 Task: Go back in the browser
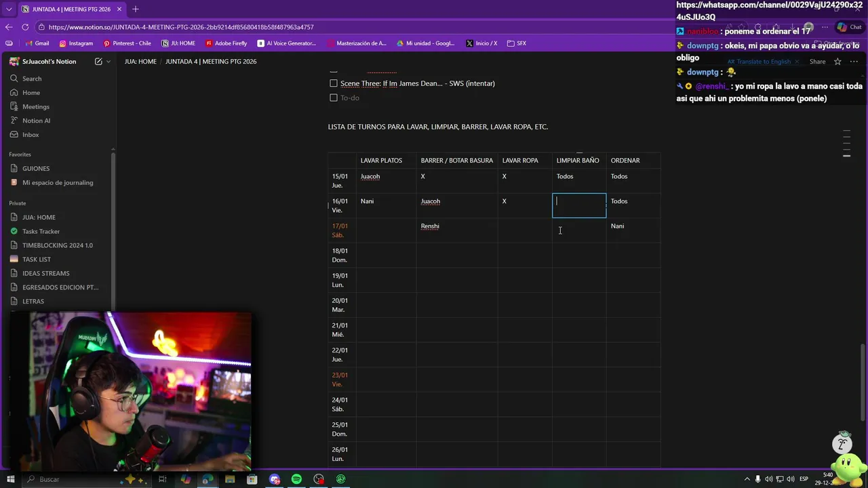click(x=9, y=27)
